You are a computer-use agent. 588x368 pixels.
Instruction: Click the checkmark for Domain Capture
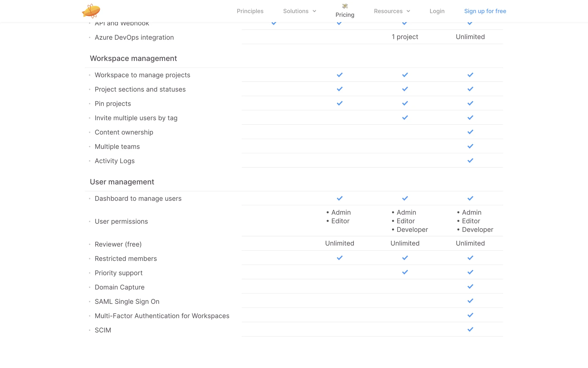(x=470, y=287)
